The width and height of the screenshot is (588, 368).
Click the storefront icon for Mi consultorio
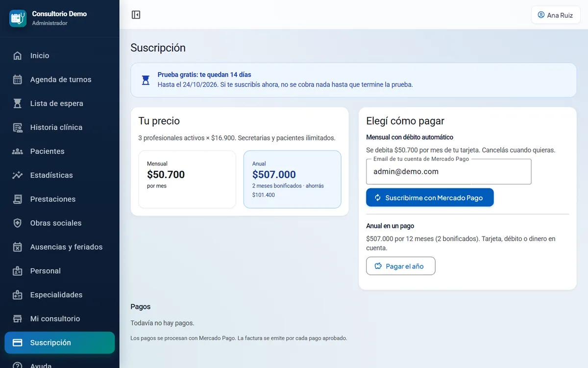click(18, 319)
